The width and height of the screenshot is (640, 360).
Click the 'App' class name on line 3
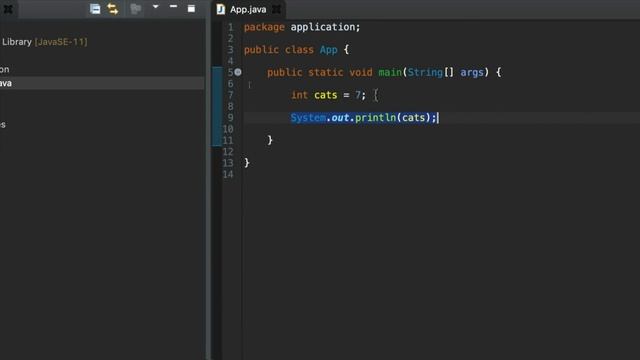point(329,50)
